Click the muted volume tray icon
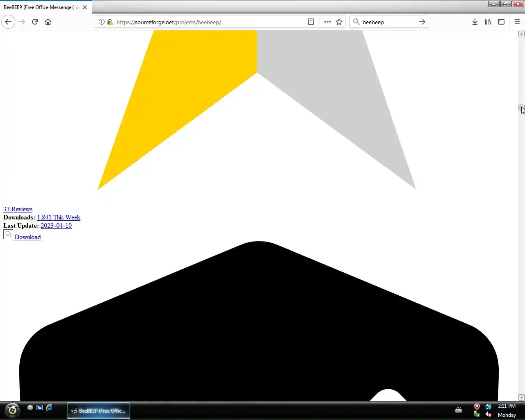The image size is (525, 420). coord(488,415)
